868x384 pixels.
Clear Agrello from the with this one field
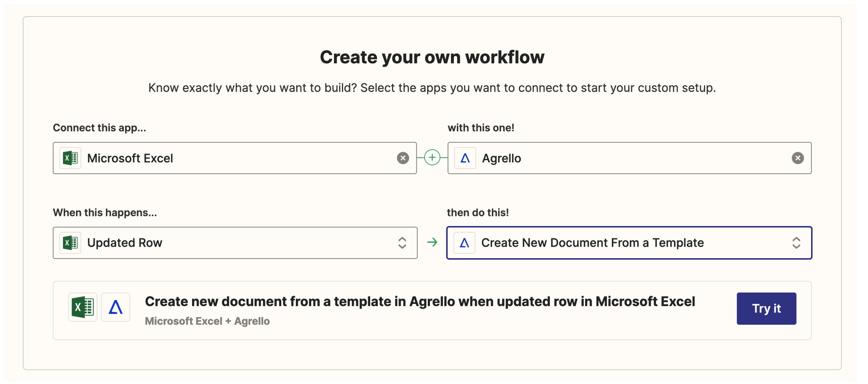click(x=798, y=158)
